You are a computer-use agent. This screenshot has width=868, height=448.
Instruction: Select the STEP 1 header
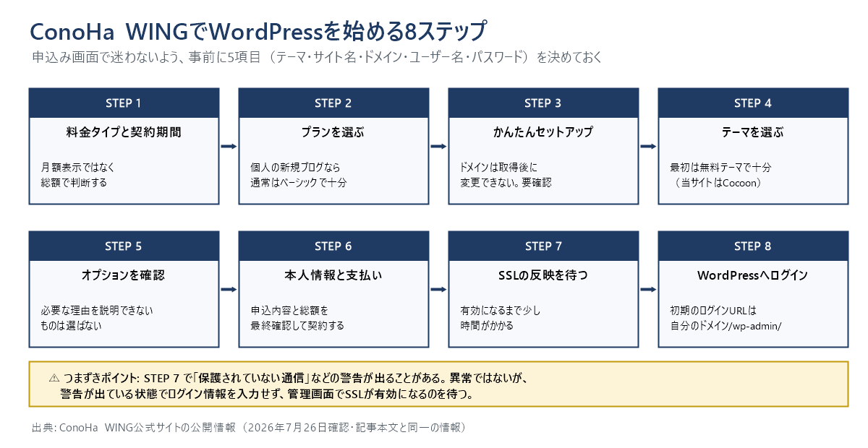(124, 103)
